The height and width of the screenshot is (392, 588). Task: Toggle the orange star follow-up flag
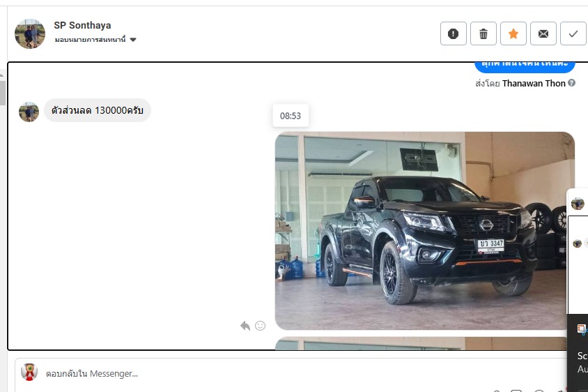point(513,33)
